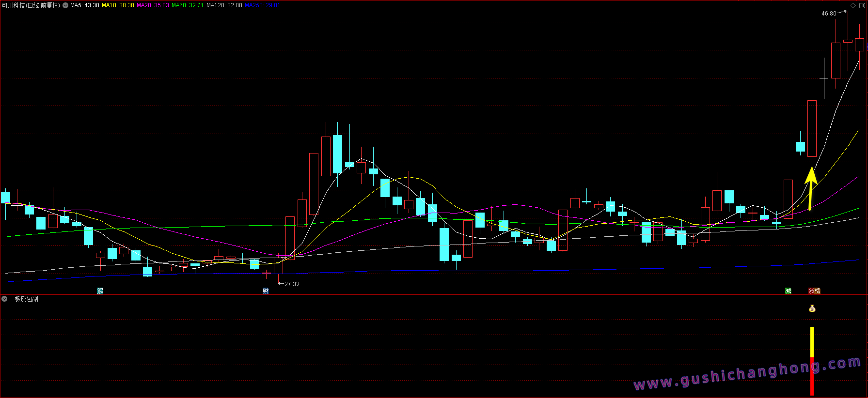Click the yellow-red signal bar in sub-chart
Viewport: 868px width, 398px height.
(812, 361)
